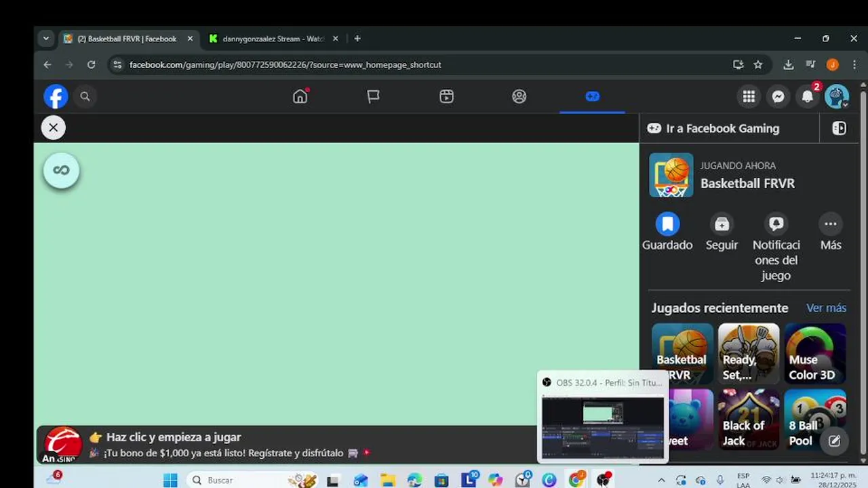Open the site information icon
The height and width of the screenshot is (488, 868).
117,64
